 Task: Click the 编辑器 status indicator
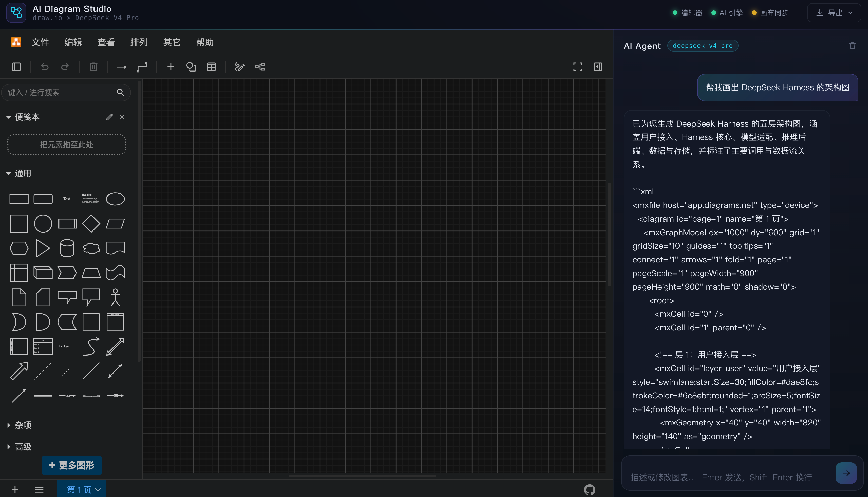(x=687, y=13)
